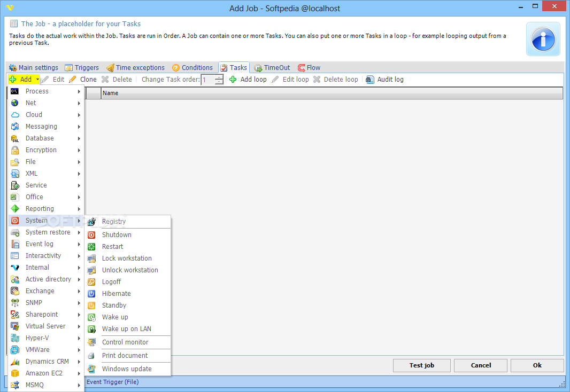Click the Control monitor icon
The width and height of the screenshot is (570, 392).
91,342
